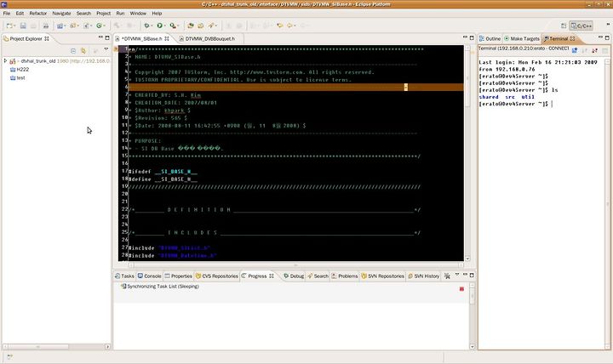
Task: Click the Back navigation arrow icon
Action: 289,26
